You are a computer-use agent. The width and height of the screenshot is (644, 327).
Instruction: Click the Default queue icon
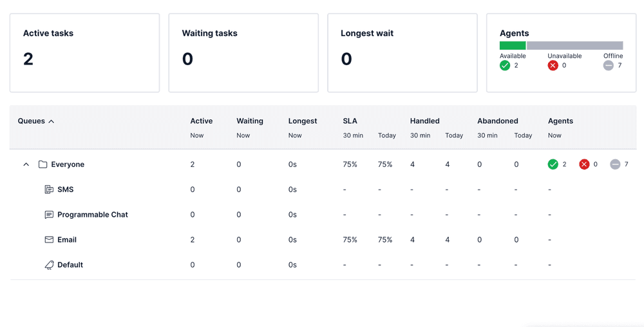point(49,265)
